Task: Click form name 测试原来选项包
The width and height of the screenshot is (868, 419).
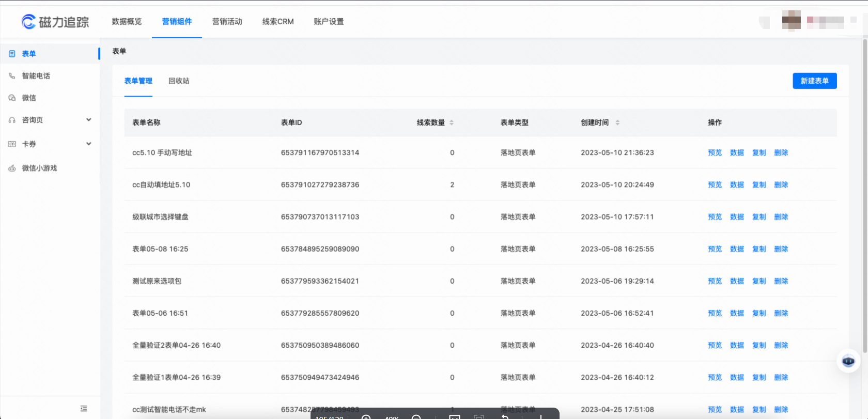Action: click(x=157, y=281)
